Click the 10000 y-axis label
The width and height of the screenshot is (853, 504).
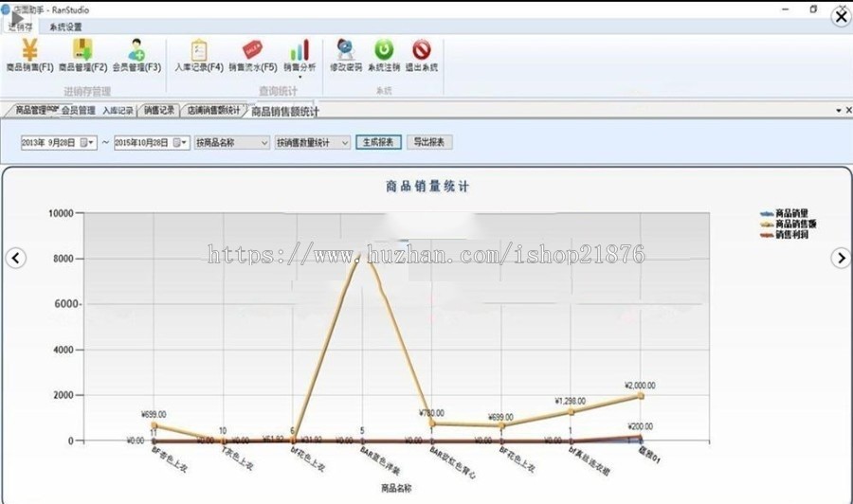click(61, 213)
